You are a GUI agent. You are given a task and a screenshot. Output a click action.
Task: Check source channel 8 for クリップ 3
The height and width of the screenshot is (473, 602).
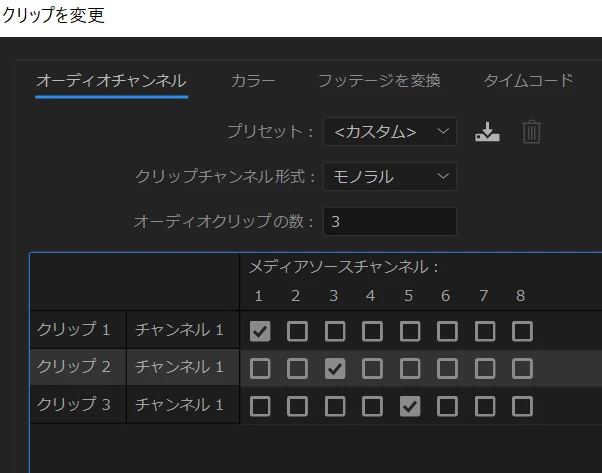coord(523,406)
